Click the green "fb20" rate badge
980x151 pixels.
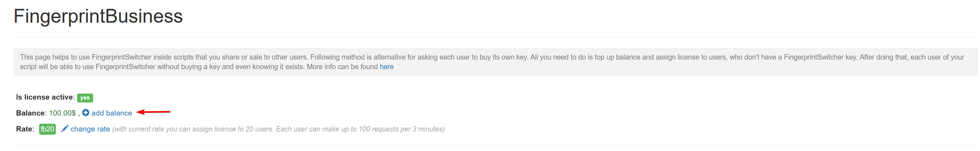tap(47, 129)
